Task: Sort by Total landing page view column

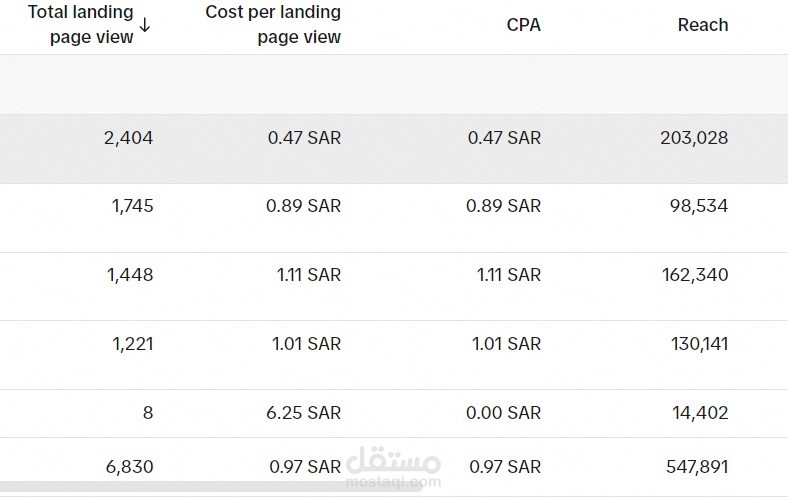Action: [80, 25]
